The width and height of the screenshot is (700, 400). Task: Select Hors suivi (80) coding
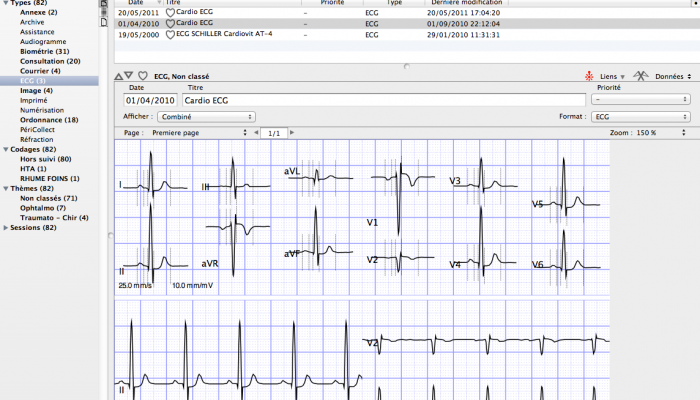46,159
